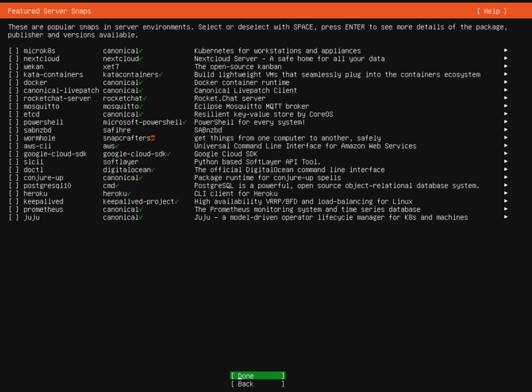Go back using the Back button

(x=258, y=384)
